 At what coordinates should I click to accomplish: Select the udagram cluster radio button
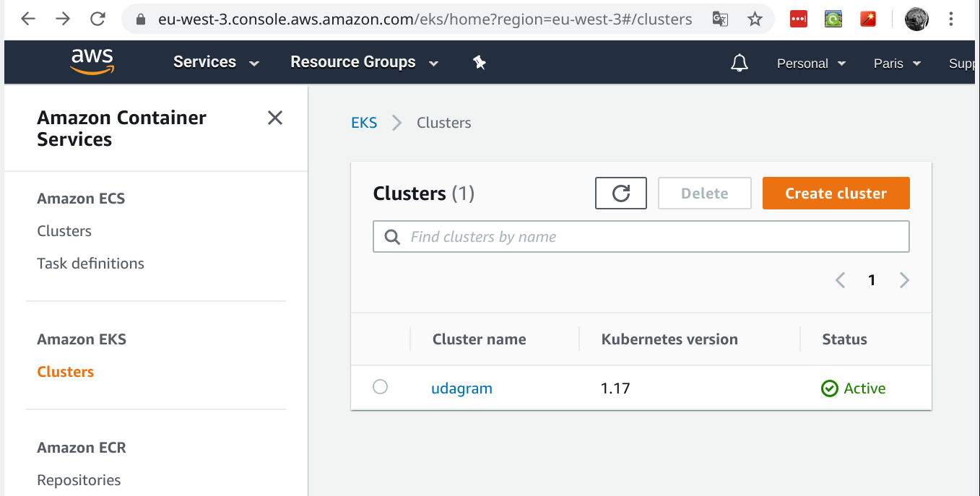380,387
